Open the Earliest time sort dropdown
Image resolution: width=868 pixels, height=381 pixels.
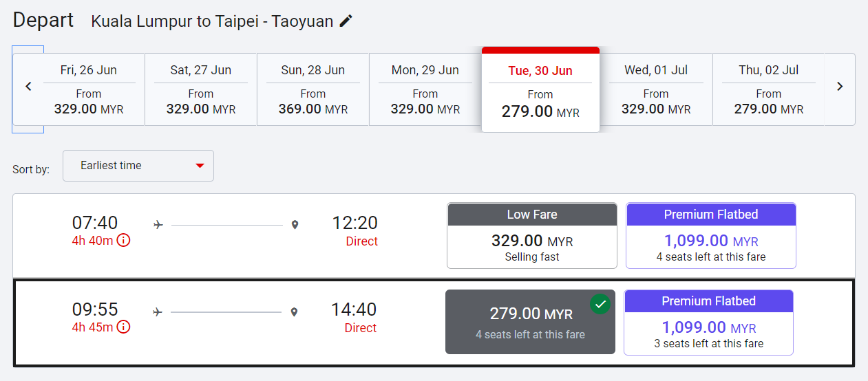tap(138, 166)
